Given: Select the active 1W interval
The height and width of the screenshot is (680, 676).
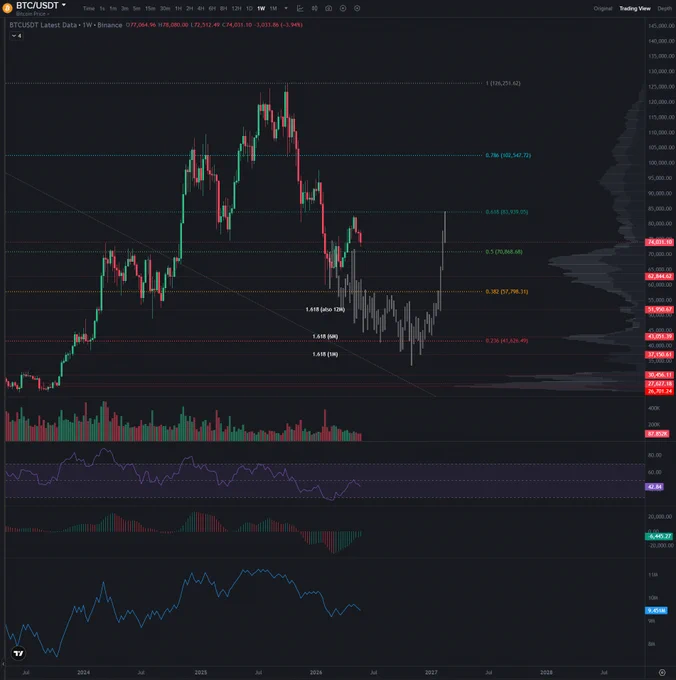Looking at the screenshot, I should click(x=261, y=8).
